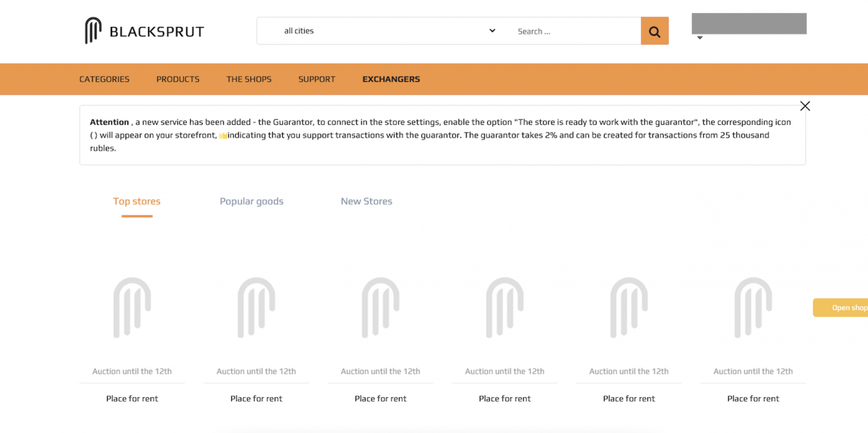Click the orange search magnifier button
Viewport: 868px width, 433px height.
coord(654,31)
